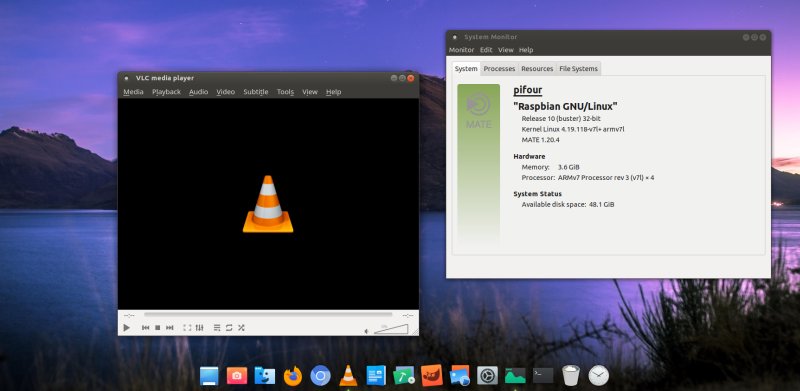
Task: Open the Trash from the dock
Action: 571,376
